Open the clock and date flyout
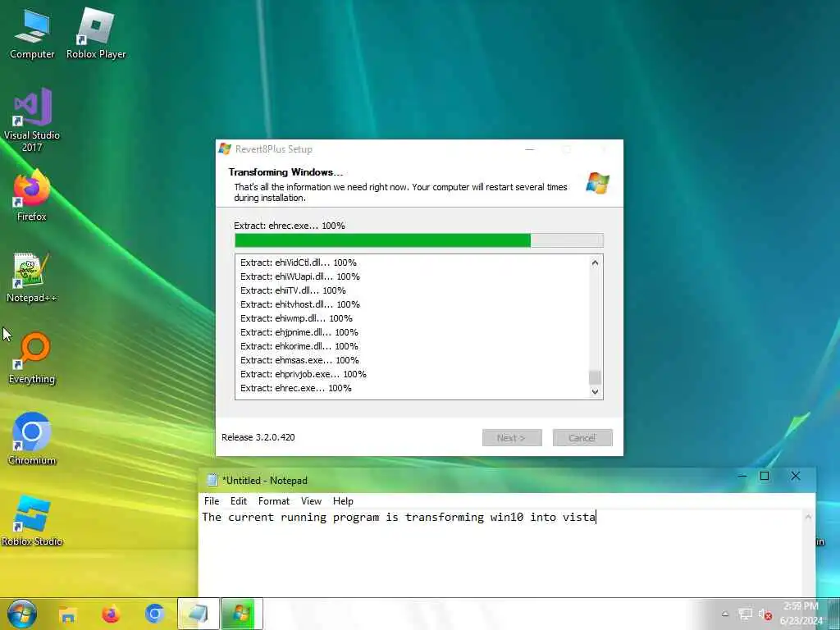Image resolution: width=840 pixels, height=630 pixels. (801, 614)
